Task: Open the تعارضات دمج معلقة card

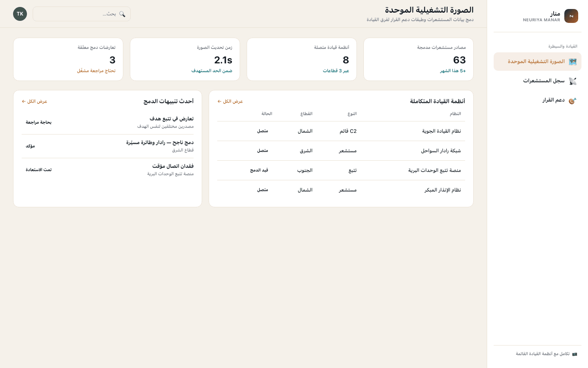Action: pos(68,59)
